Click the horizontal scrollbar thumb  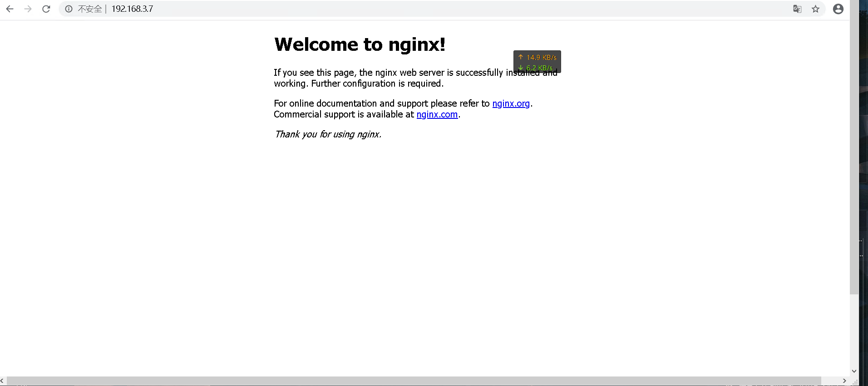tap(414, 381)
